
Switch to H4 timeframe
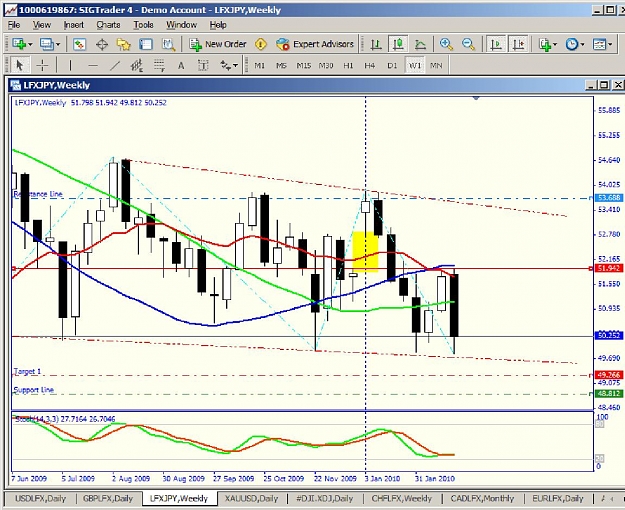coord(369,65)
